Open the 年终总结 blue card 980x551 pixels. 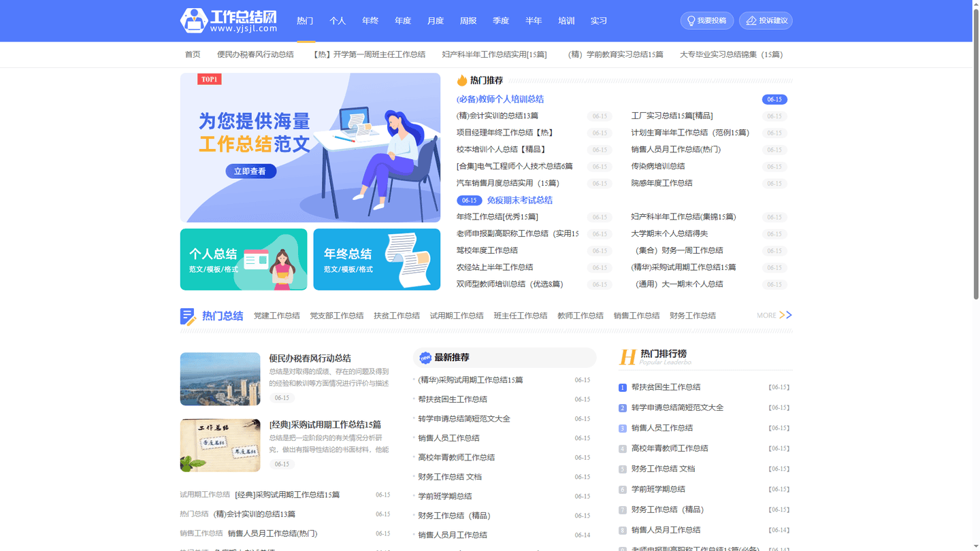tap(377, 259)
